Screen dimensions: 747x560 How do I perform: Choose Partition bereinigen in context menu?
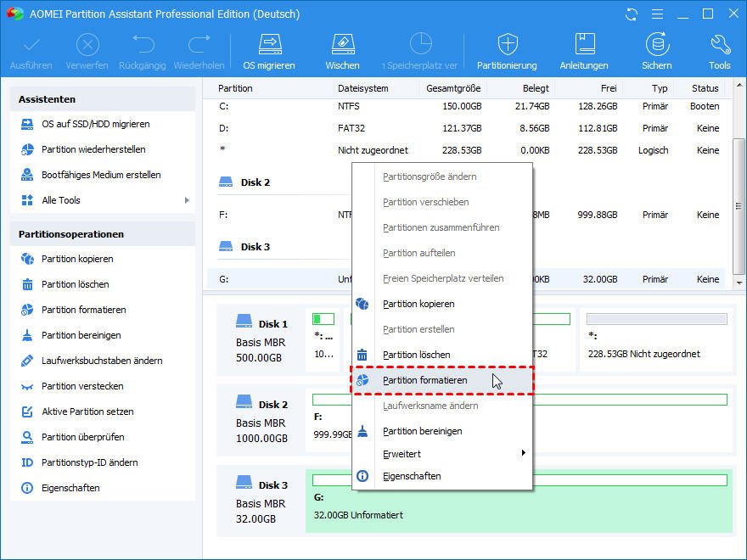(442, 431)
